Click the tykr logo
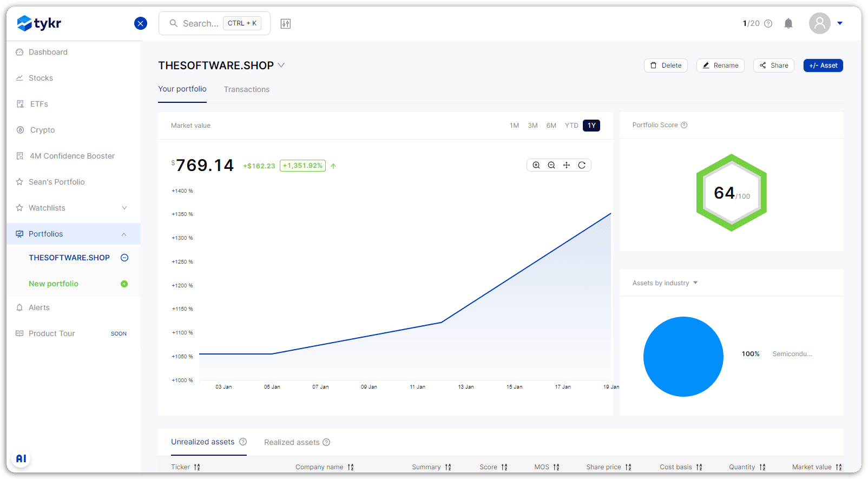868x479 pixels. click(39, 23)
